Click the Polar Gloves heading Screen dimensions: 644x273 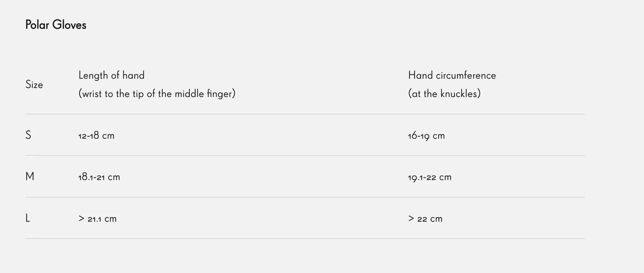[56, 25]
